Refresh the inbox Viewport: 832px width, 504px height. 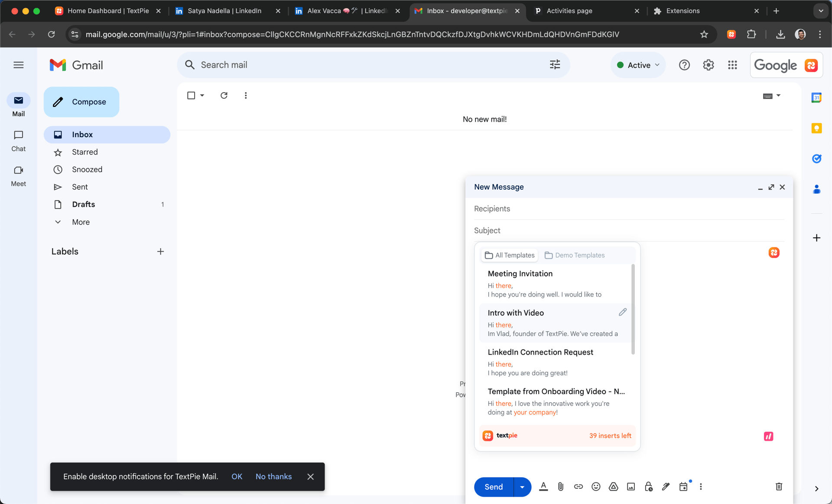(224, 95)
